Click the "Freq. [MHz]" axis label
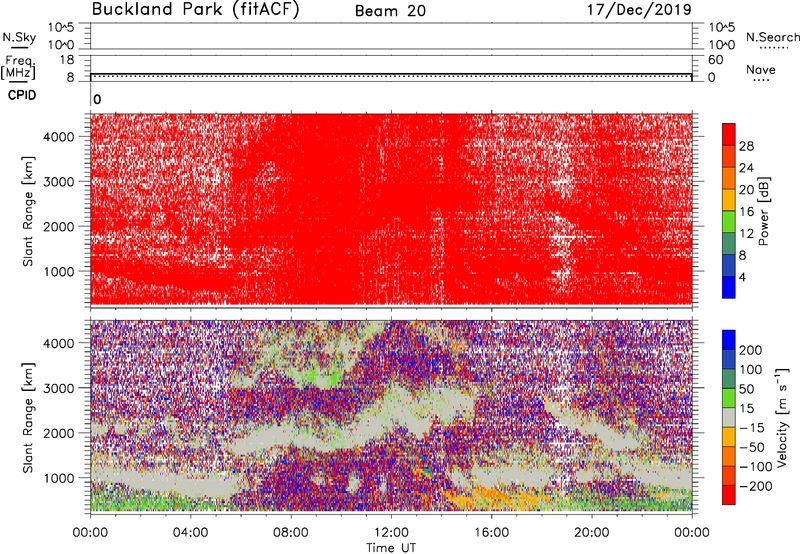This screenshot has height=554, width=800. 18,68
